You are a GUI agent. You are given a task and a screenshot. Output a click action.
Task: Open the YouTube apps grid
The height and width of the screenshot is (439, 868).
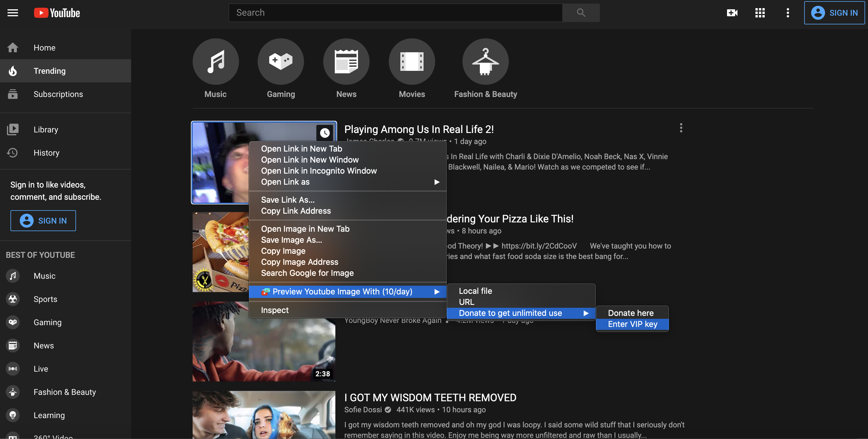pos(760,13)
